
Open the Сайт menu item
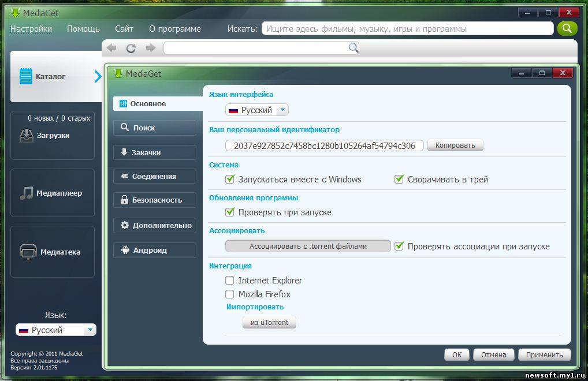click(x=124, y=29)
